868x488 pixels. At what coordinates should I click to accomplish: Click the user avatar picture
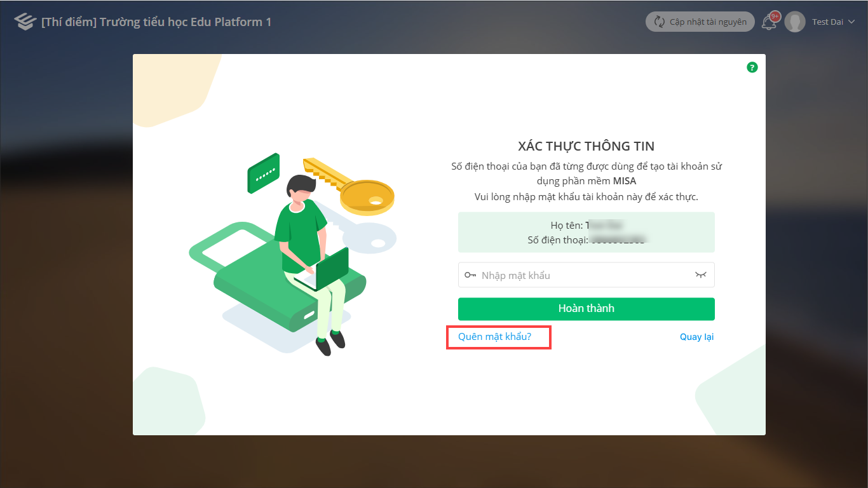click(x=795, y=22)
